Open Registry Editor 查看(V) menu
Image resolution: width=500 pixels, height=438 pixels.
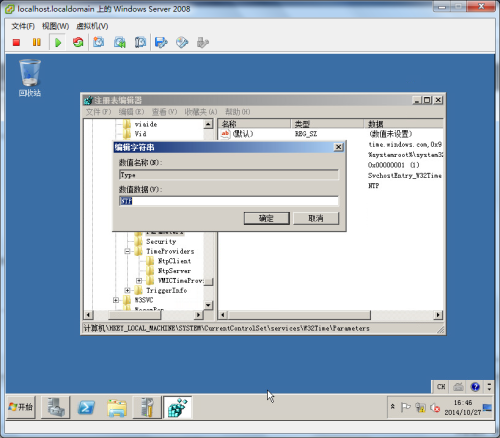tap(164, 112)
